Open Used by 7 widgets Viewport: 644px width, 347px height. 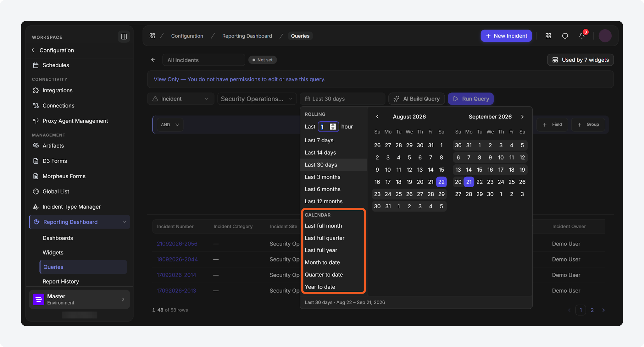coord(580,60)
